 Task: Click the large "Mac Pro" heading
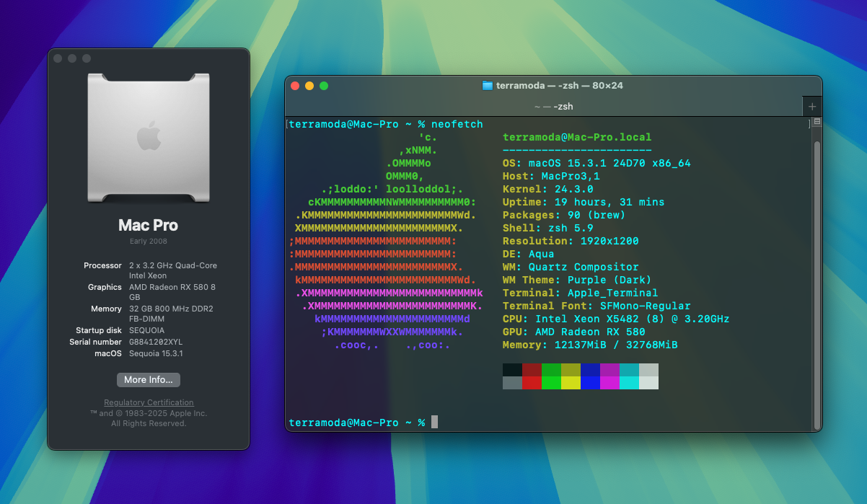click(149, 225)
